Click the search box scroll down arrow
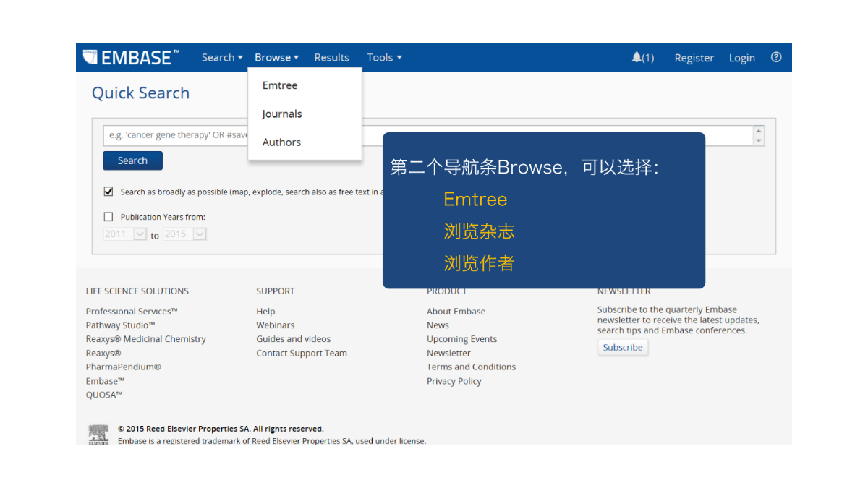The image size is (868, 488). coord(759,140)
